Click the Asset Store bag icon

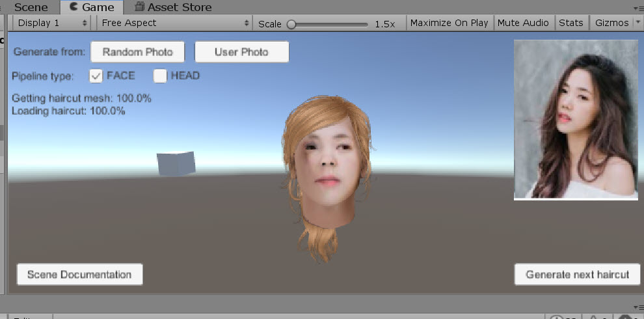pos(139,8)
